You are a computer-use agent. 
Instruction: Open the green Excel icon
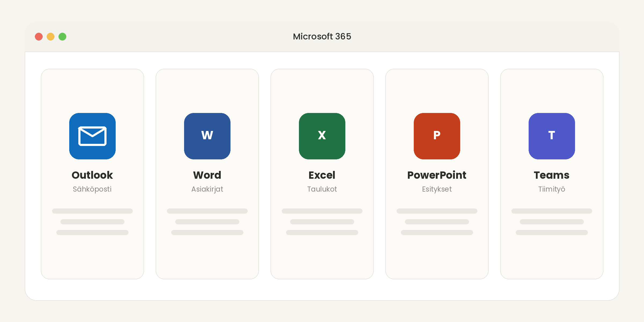(322, 136)
